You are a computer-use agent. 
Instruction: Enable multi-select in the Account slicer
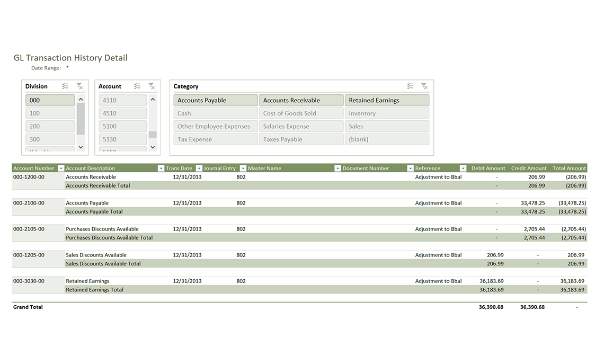[x=137, y=86]
